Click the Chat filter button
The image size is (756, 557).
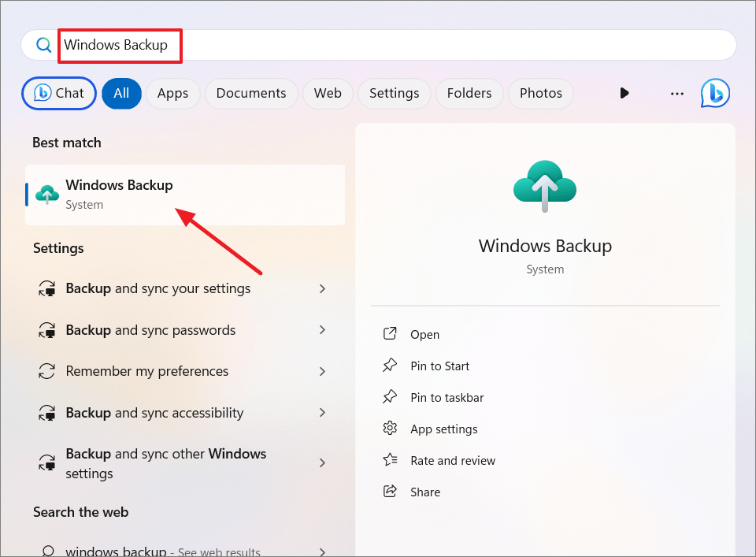click(58, 93)
